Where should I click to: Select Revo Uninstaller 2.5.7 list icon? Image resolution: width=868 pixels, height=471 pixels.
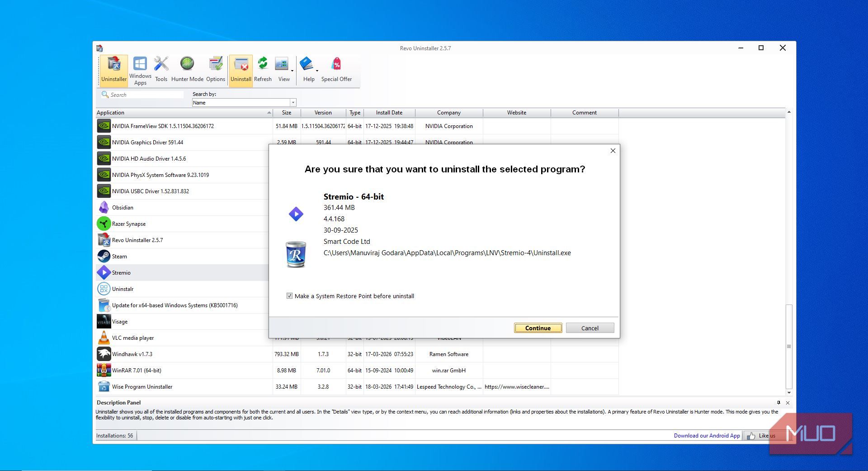104,240
